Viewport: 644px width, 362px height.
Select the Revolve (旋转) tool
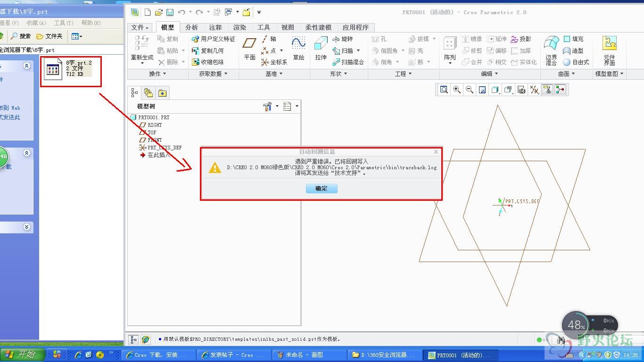[343, 39]
